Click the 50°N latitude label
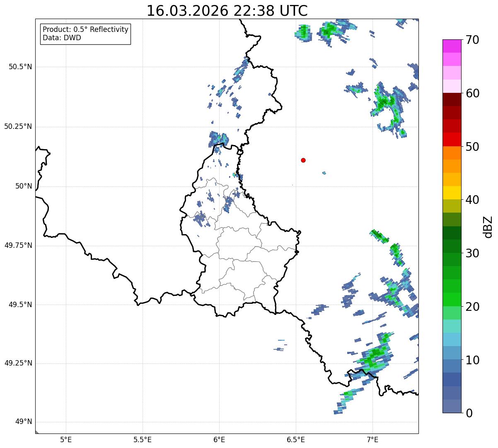 coord(22,186)
